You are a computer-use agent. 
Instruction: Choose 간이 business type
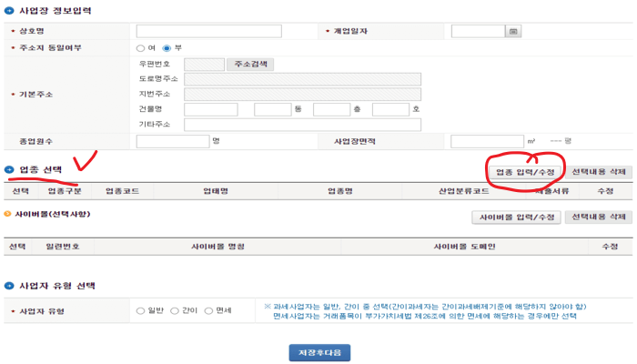coord(175,311)
